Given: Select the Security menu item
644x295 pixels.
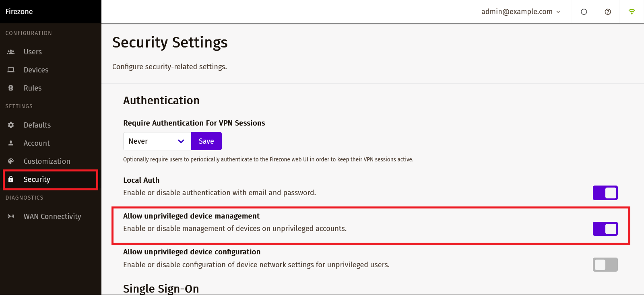Looking at the screenshot, I should [x=51, y=179].
